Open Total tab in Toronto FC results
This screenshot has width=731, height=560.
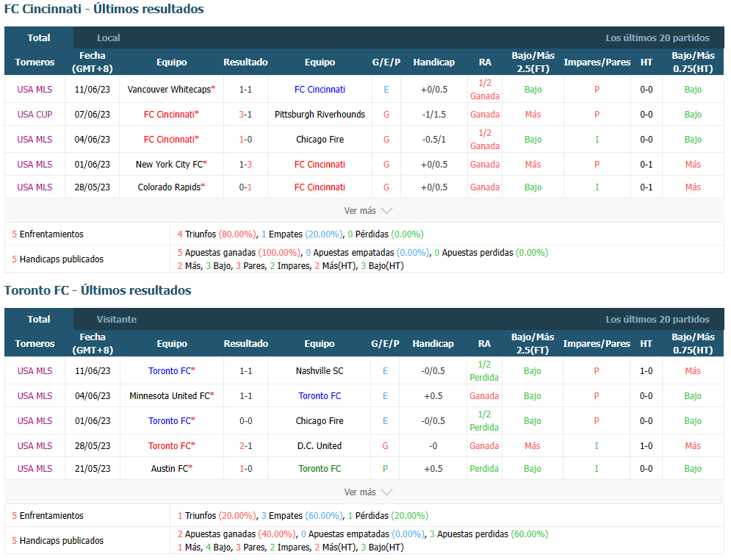pos(39,320)
